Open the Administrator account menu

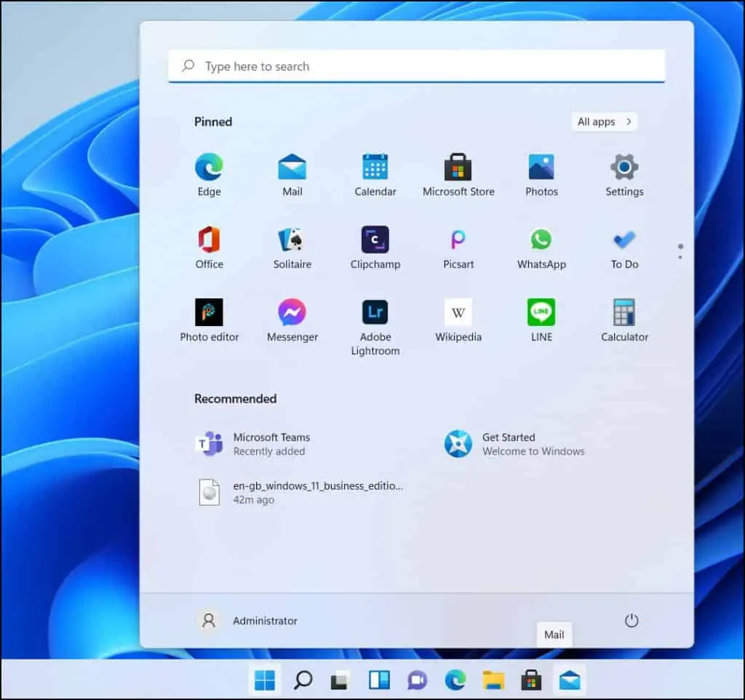click(247, 621)
